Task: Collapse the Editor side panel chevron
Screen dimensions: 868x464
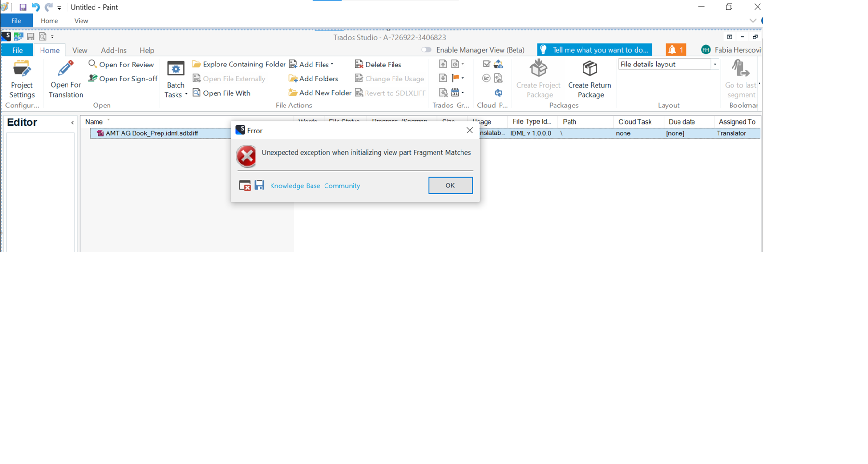Action: (x=72, y=123)
